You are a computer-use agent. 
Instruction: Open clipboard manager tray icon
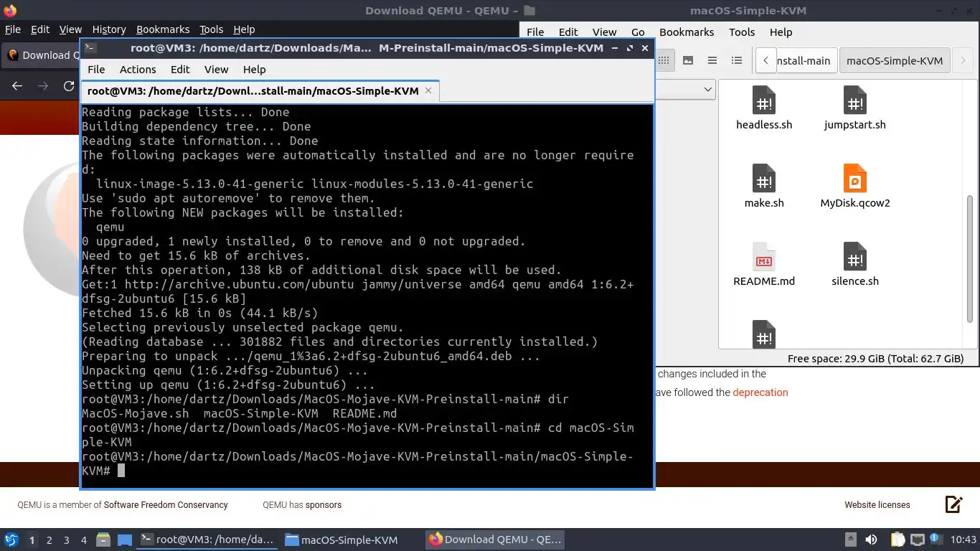tap(897, 540)
